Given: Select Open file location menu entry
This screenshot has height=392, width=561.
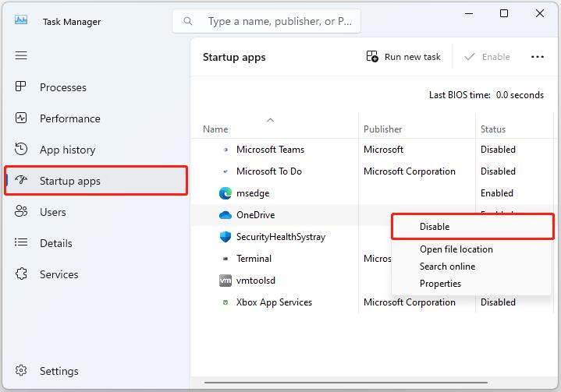Looking at the screenshot, I should click(x=456, y=249).
